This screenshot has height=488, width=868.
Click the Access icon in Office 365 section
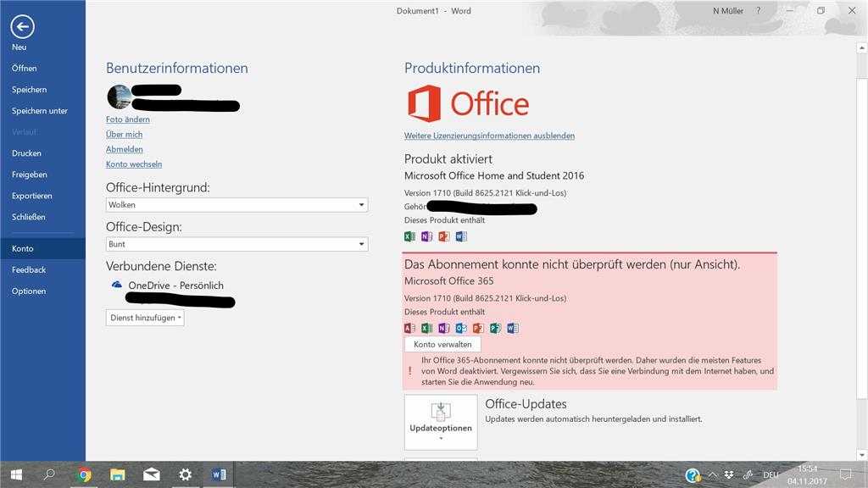point(409,328)
